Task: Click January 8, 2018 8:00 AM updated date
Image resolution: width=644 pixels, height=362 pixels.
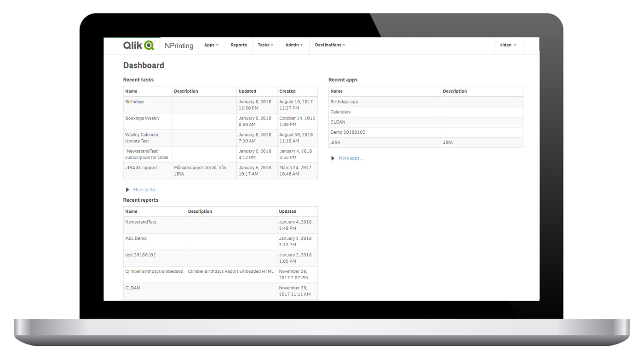Action: point(255,122)
